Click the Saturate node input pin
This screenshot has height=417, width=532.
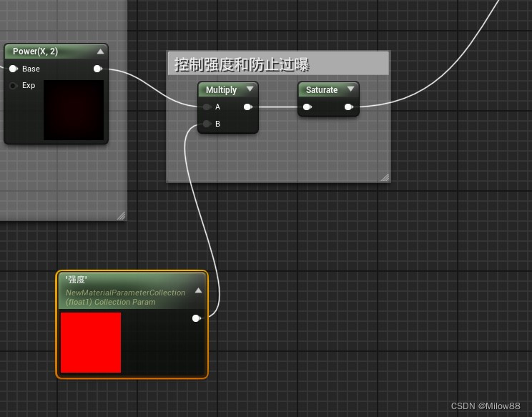pos(307,107)
